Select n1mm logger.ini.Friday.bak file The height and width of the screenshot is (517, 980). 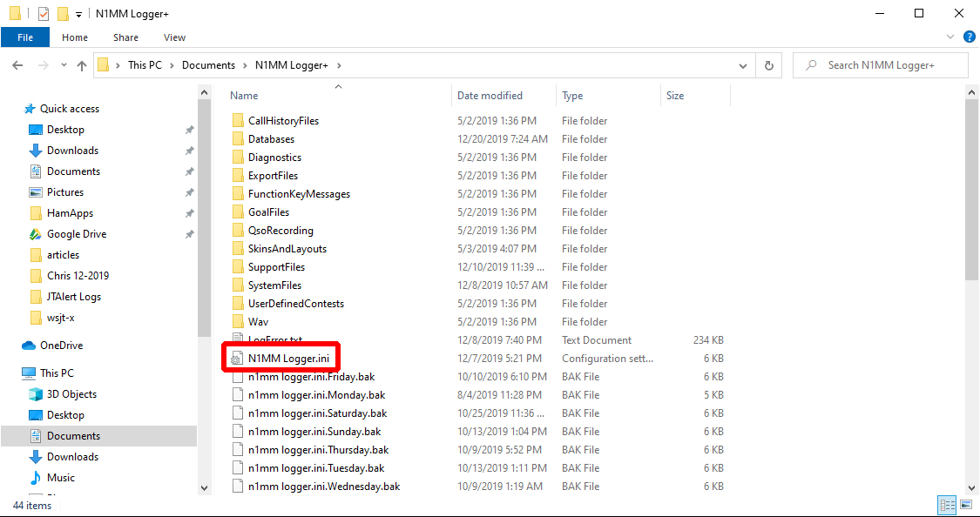coord(311,377)
